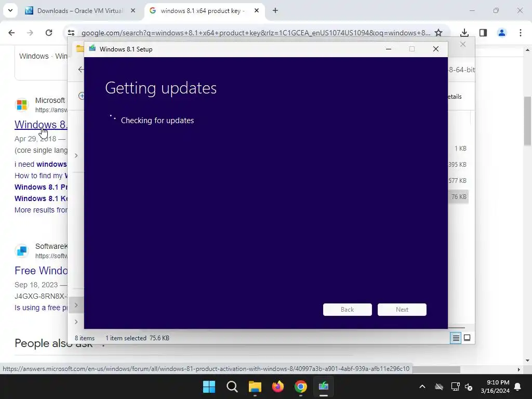Screen dimensions: 532x399
Task: Open 'How to find my' sublink
Action: click(x=41, y=176)
